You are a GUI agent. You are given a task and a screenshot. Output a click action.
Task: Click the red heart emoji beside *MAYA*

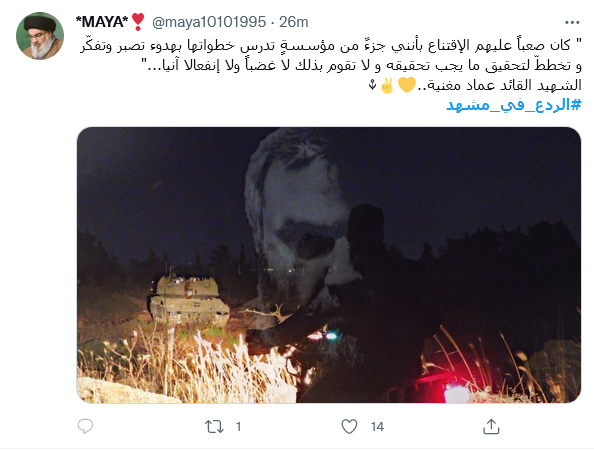[138, 22]
